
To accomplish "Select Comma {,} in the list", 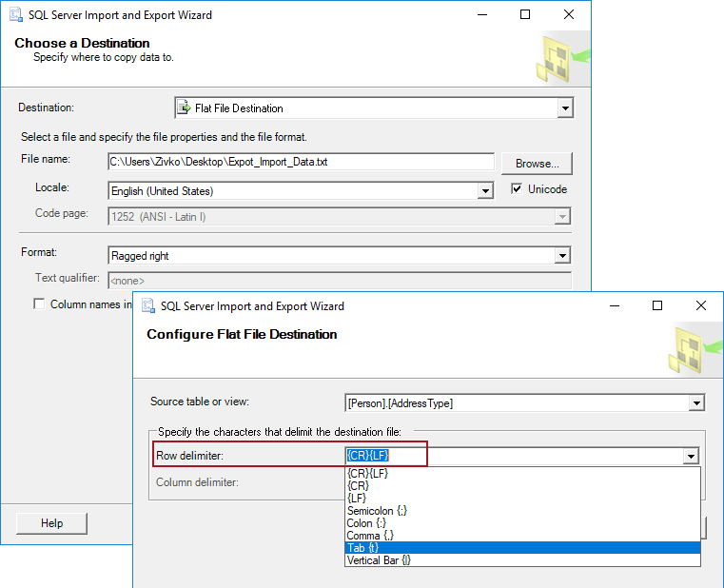I will click(x=522, y=536).
